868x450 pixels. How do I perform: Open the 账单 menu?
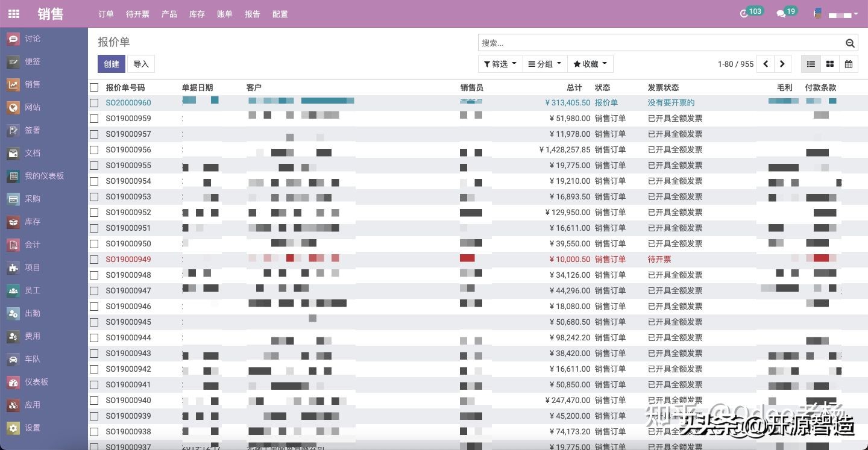click(x=225, y=14)
